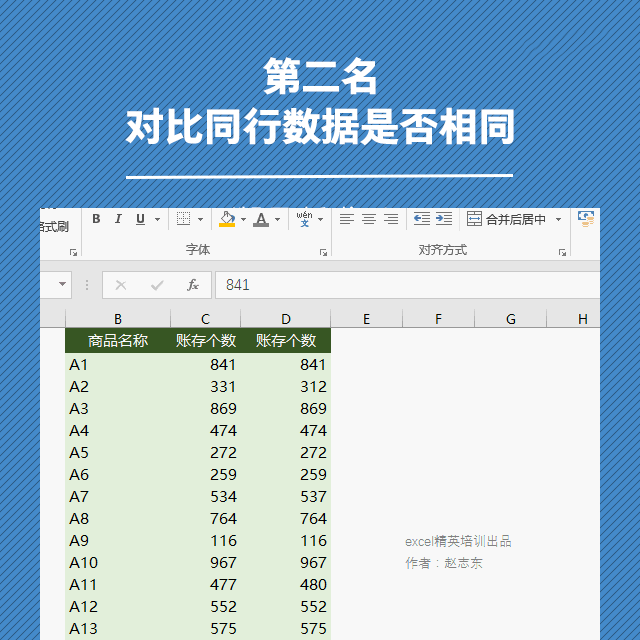The height and width of the screenshot is (640, 640).
Task: Show phonetic guide wén icon
Action: (x=304, y=219)
